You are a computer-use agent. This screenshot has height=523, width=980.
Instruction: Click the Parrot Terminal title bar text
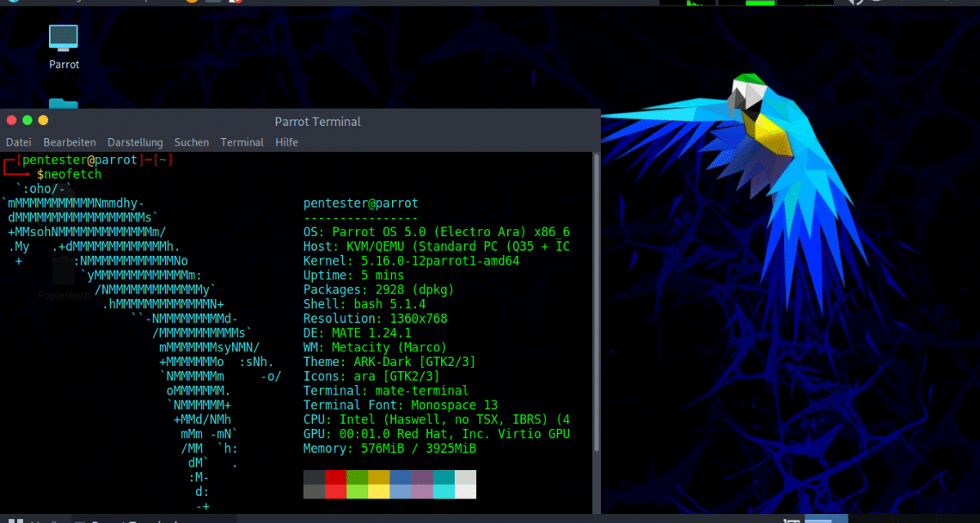(318, 122)
